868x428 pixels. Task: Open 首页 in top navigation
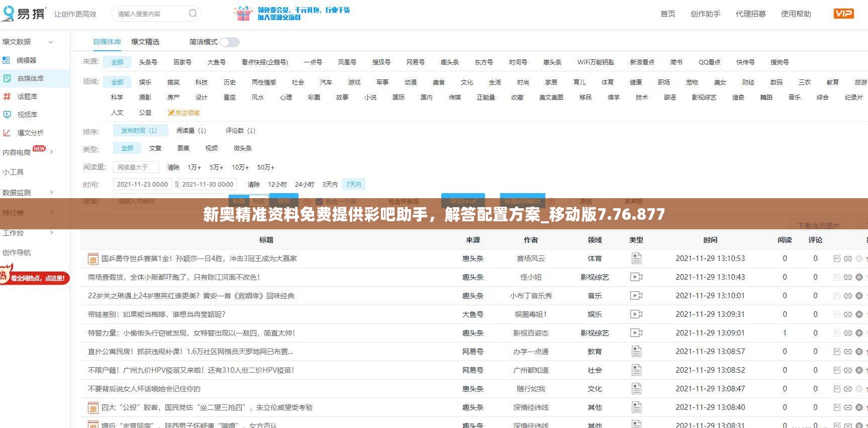pos(668,14)
